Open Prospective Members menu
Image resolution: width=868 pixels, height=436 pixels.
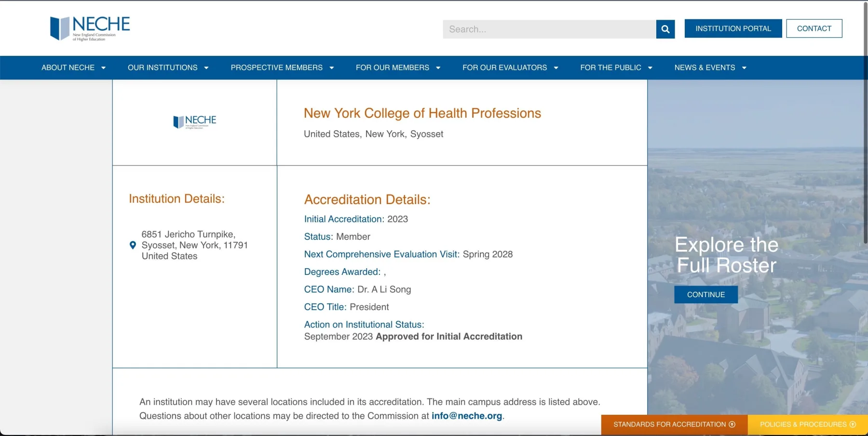pyautogui.click(x=277, y=68)
